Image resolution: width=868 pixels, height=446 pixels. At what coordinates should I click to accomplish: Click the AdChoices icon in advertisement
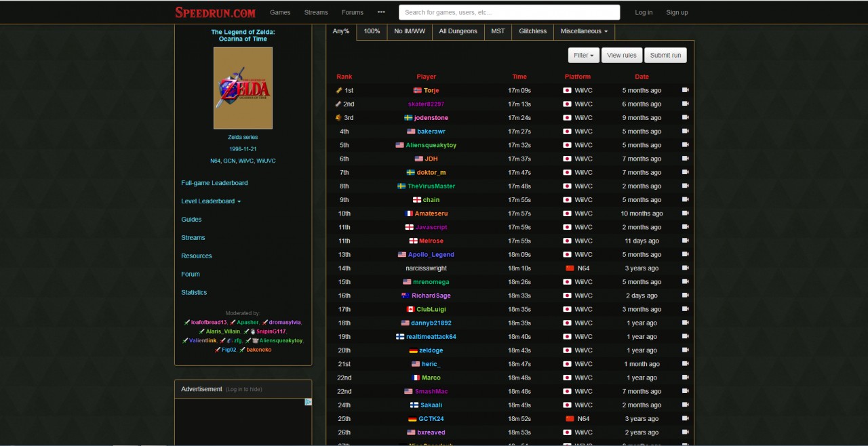(308, 402)
